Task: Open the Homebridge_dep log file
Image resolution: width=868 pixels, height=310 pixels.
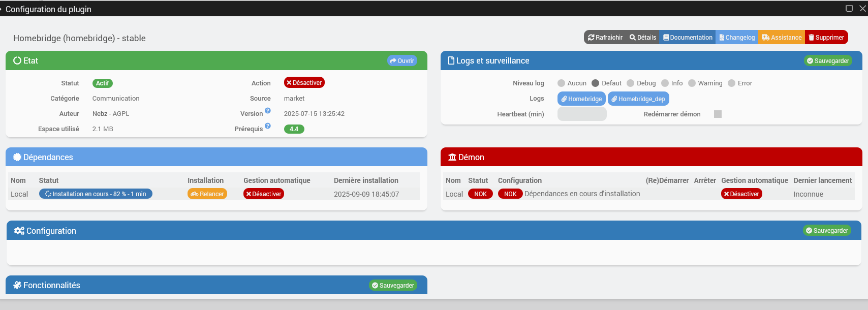Action: point(638,99)
